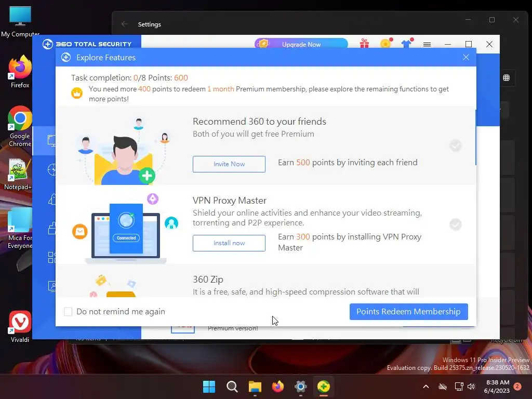Click the 360 Zip heading
532x399 pixels.
tap(208, 279)
